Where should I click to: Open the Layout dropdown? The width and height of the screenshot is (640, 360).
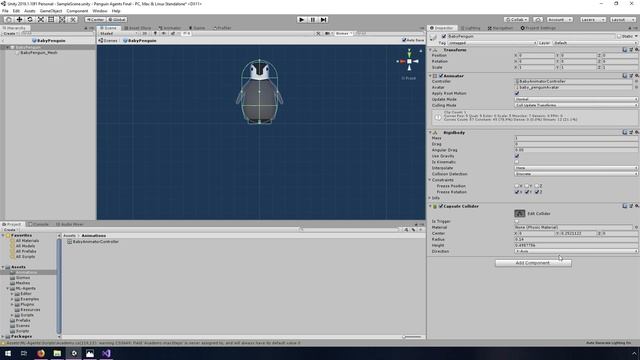tap(622, 20)
